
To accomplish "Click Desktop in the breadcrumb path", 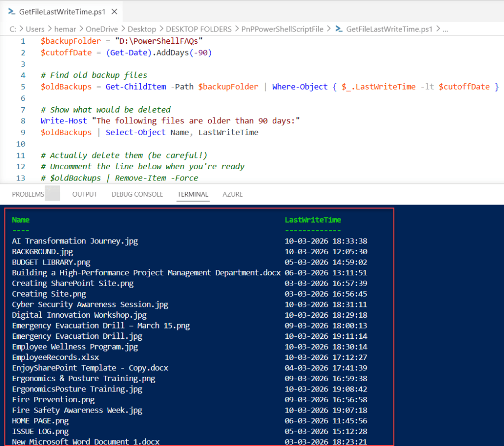I will (142, 29).
